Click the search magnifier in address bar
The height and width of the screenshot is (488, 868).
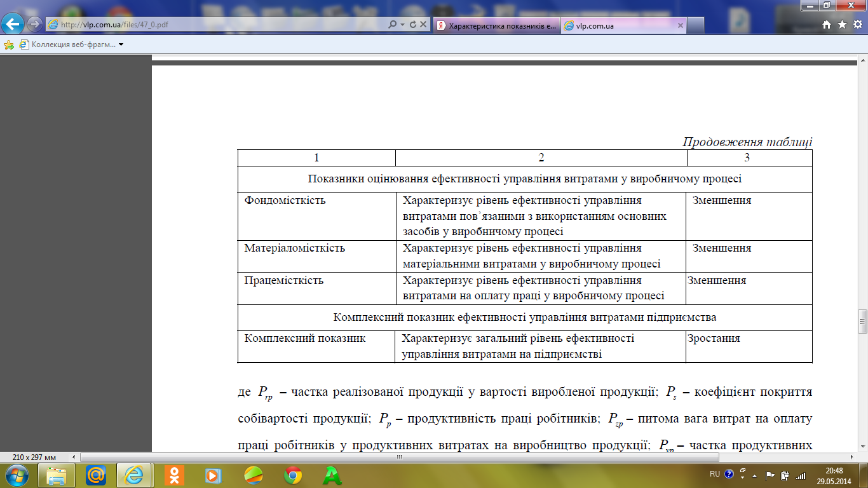point(393,25)
